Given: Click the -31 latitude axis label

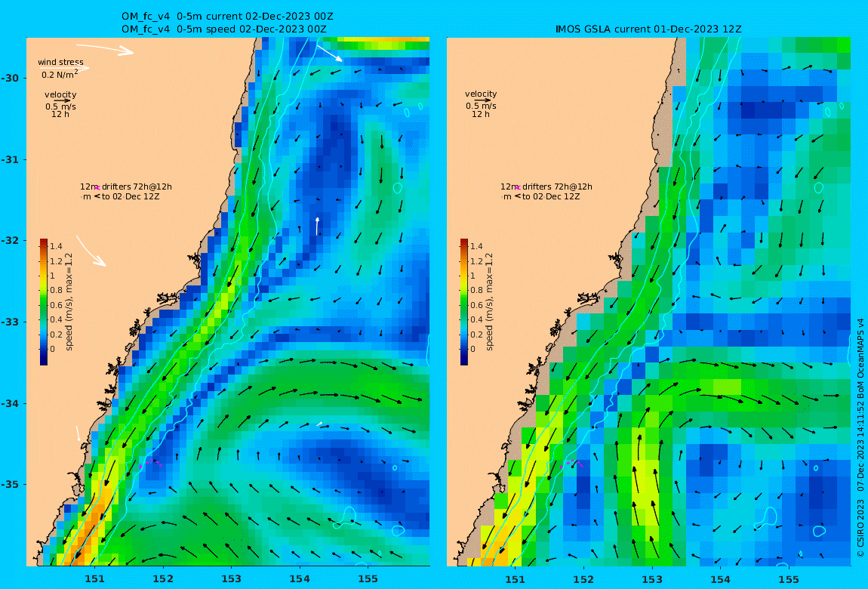Looking at the screenshot, I should point(10,159).
